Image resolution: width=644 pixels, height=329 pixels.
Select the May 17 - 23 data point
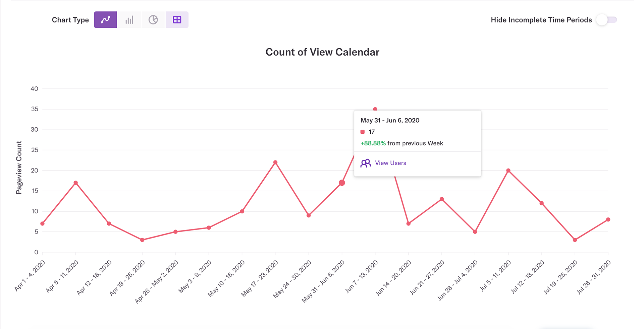[x=275, y=162]
